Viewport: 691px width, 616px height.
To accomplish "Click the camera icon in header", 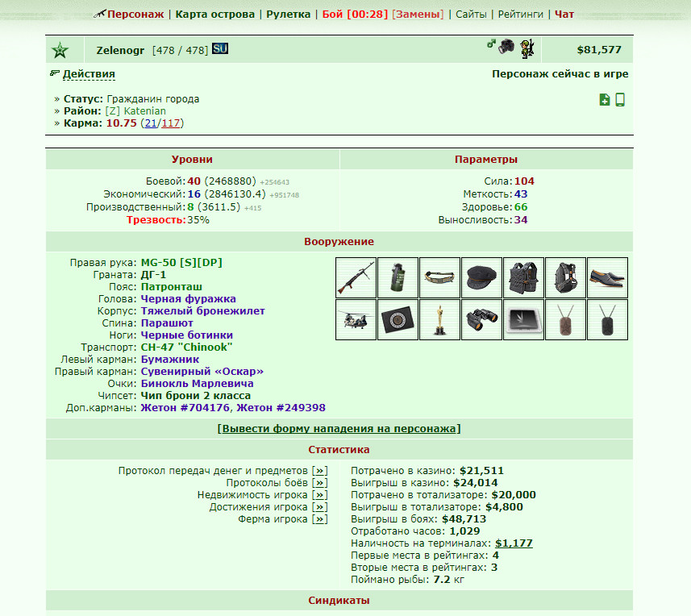I will pyautogui.click(x=506, y=46).
